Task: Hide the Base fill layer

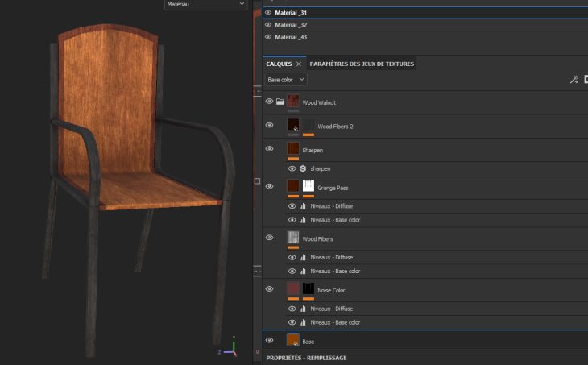Action: tap(269, 341)
